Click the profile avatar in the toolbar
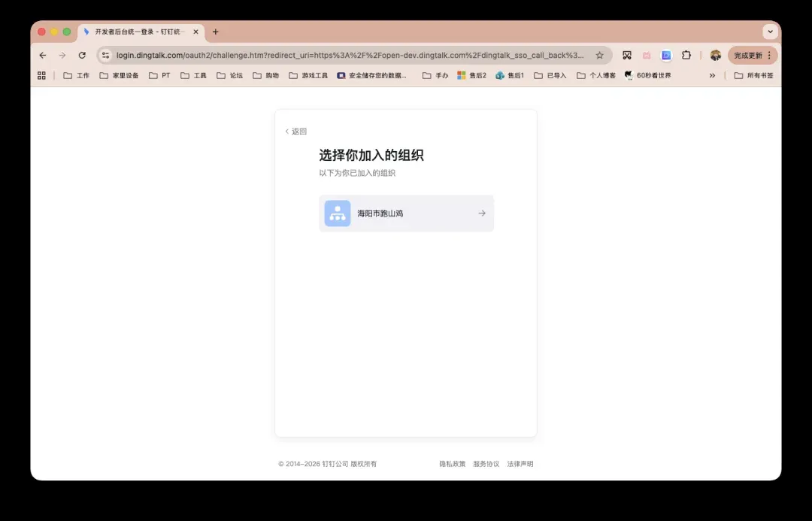812x521 pixels. (x=715, y=56)
